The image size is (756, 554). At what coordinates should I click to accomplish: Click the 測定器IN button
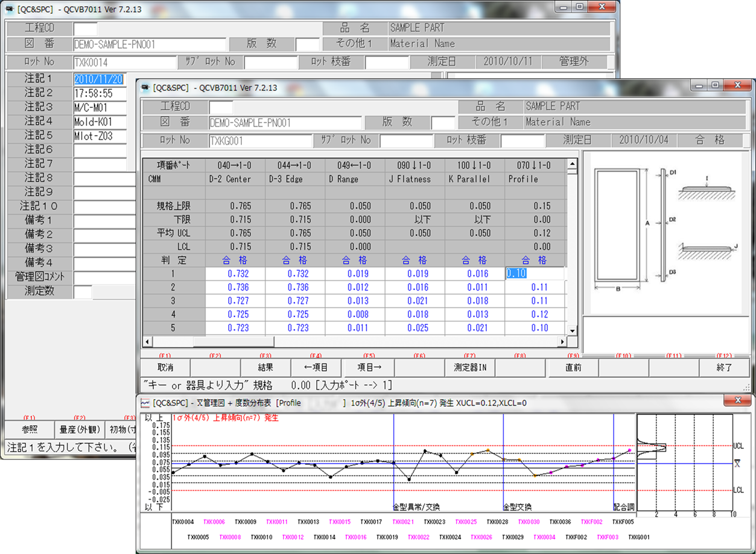pyautogui.click(x=469, y=367)
